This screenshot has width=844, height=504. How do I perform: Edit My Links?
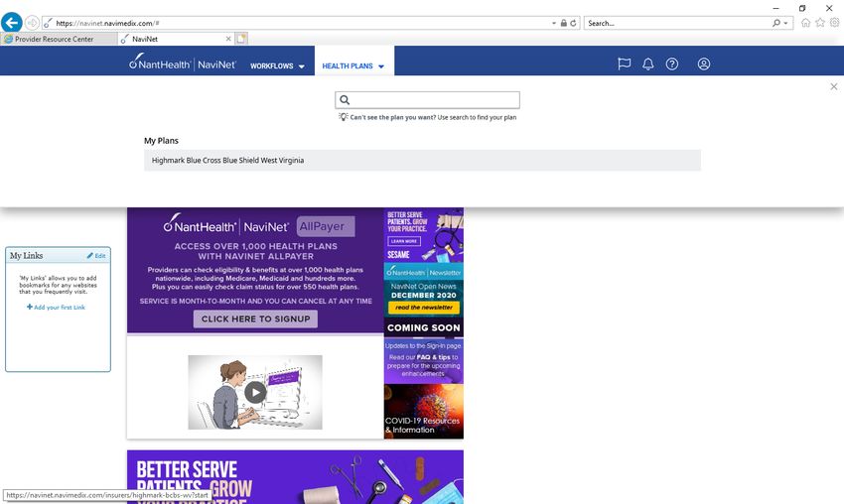pyautogui.click(x=96, y=256)
